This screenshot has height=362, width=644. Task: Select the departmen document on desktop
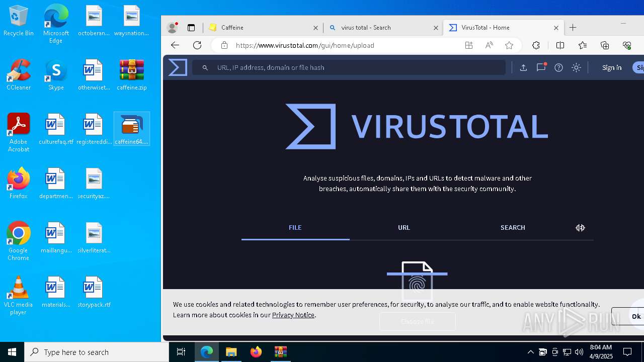click(x=56, y=184)
